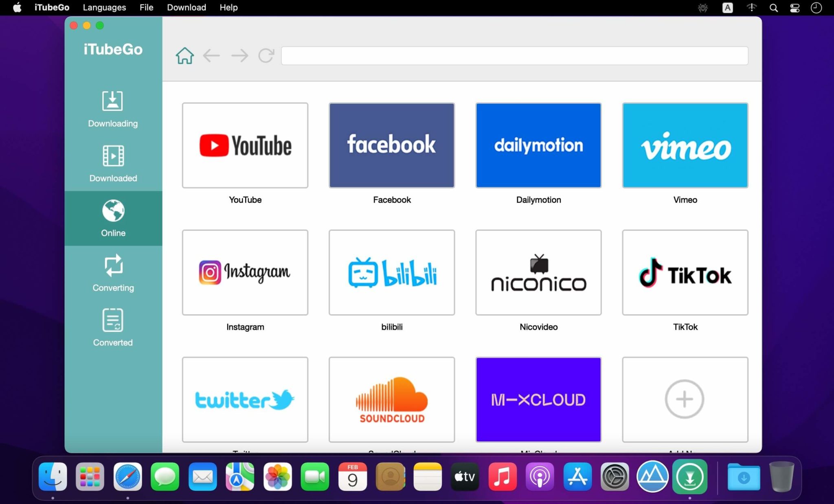
Task: Open the Music app in dock
Action: (503, 476)
